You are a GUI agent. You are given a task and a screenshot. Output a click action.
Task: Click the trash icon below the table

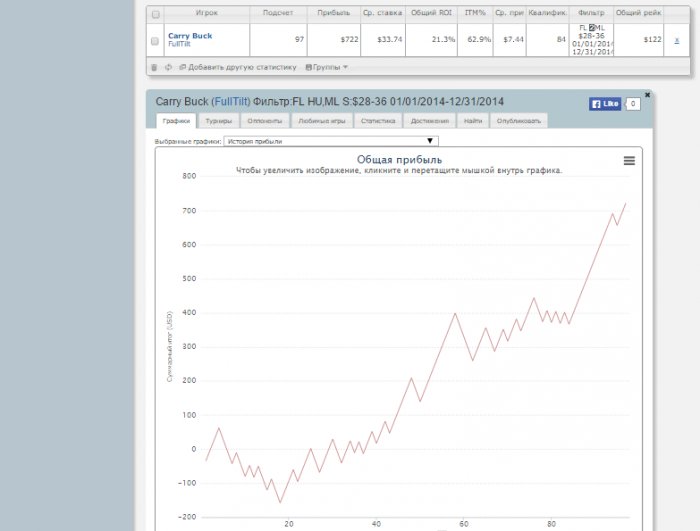tap(154, 67)
